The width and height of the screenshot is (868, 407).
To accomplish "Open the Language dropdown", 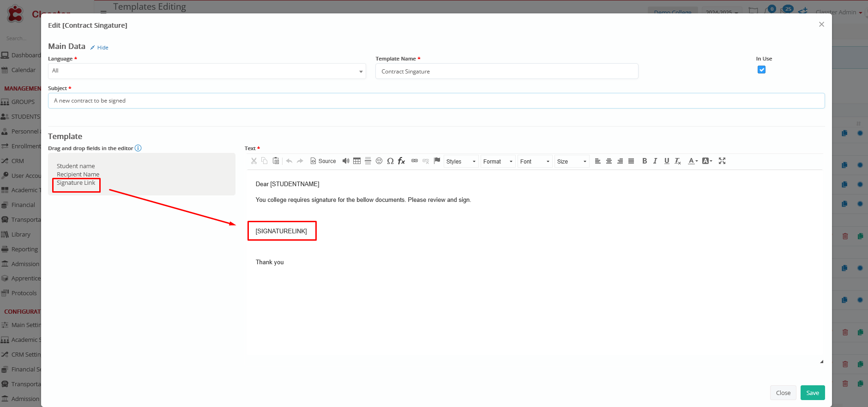I will 207,71.
